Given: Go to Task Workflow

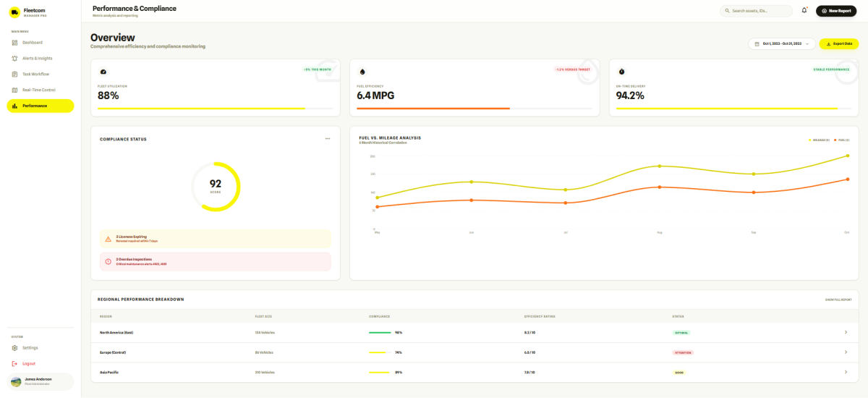Looking at the screenshot, I should pos(41,75).
